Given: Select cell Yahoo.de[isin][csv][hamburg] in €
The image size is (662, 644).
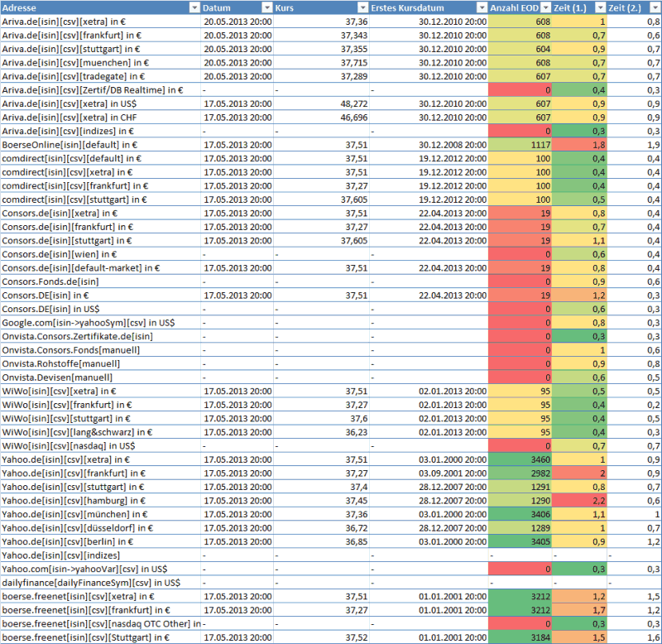Looking at the screenshot, I should (x=100, y=501).
